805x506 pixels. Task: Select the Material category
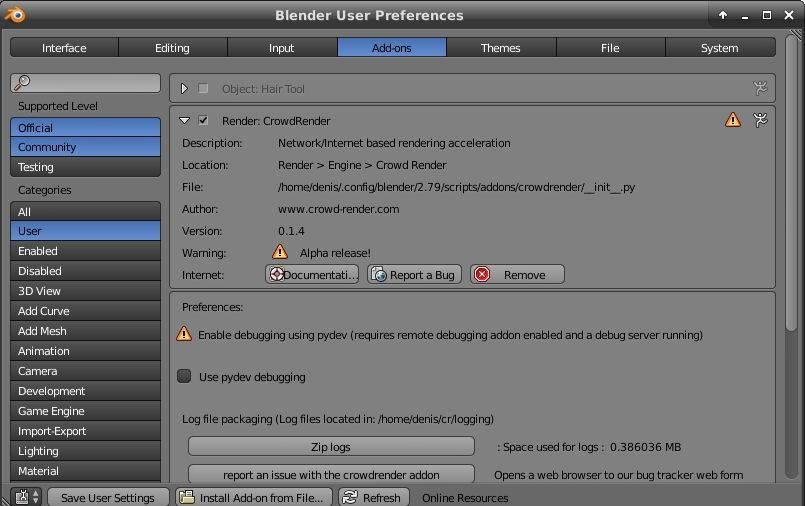coord(85,471)
